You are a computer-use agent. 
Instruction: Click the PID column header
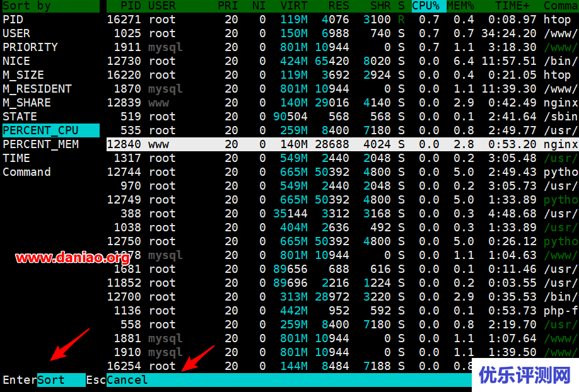pos(131,6)
